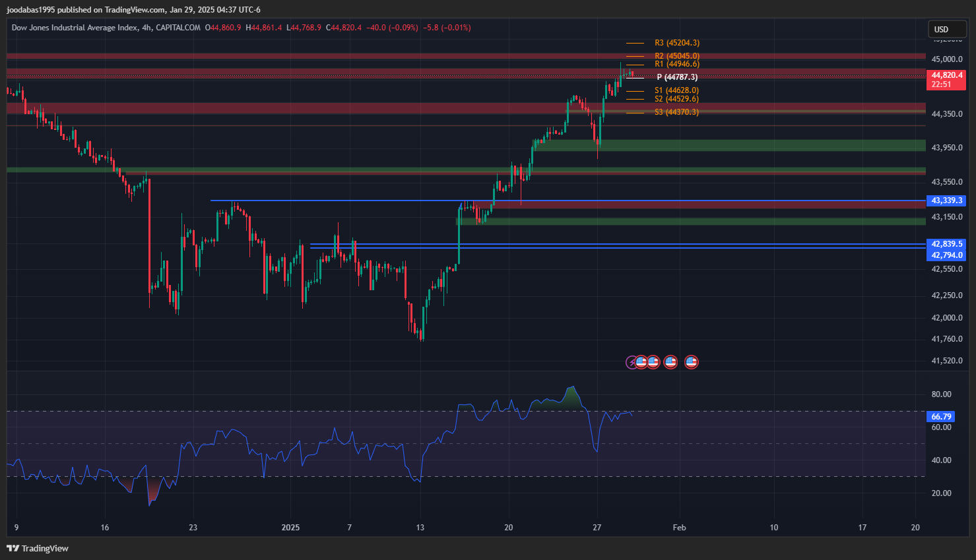Viewport: 976px width, 560px height.
Task: Click the date label 27 on time axis
Action: pos(597,528)
